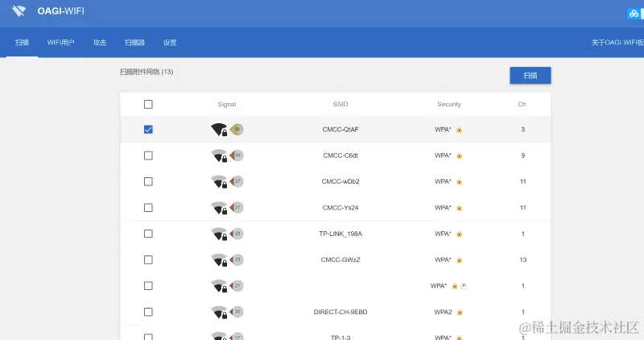Image resolution: width=644 pixels, height=340 pixels.
Task: Click the cloud icon in top right corner
Action: click(634, 14)
